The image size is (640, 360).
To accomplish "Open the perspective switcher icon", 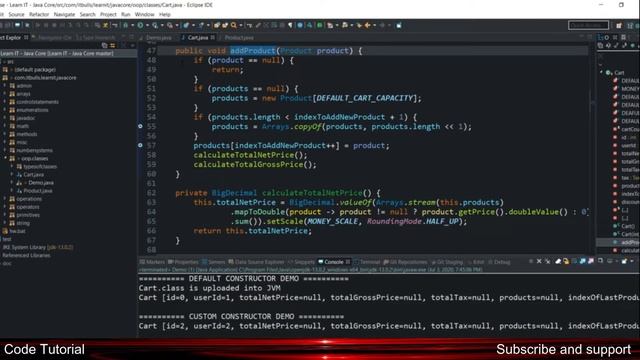I will [619, 25].
